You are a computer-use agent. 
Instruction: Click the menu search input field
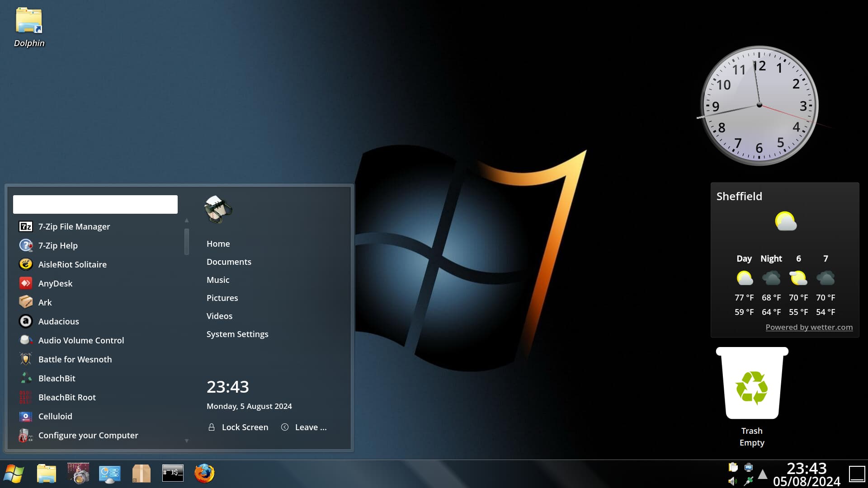(95, 204)
